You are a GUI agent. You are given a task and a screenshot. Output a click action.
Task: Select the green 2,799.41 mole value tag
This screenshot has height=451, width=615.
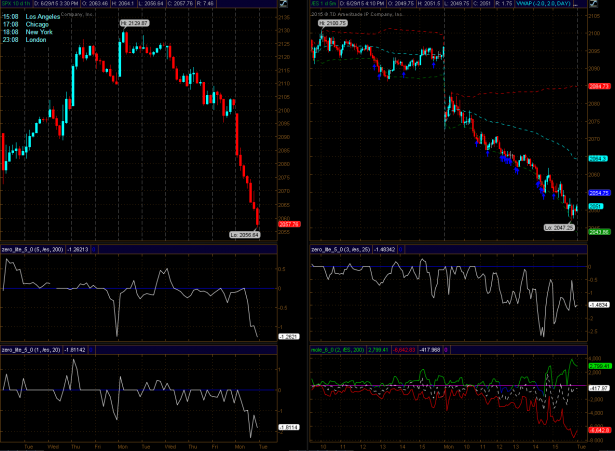click(598, 366)
